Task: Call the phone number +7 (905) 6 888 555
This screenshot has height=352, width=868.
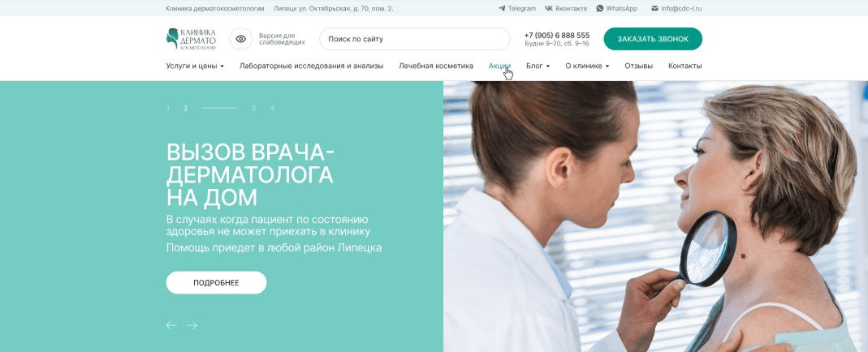Action: pos(556,35)
